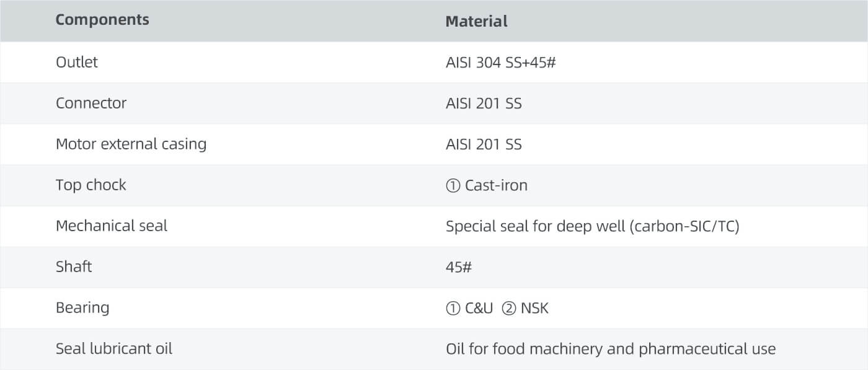Click the circled 1 before Cast-iron
Image resolution: width=868 pixels, height=370 pixels.
coord(453,185)
